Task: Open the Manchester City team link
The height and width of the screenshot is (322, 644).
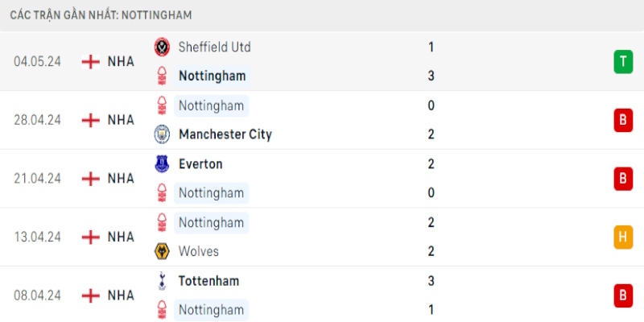Action: 225,134
